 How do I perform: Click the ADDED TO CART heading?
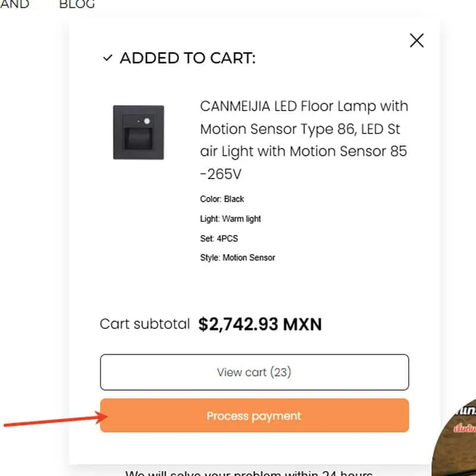click(x=187, y=58)
